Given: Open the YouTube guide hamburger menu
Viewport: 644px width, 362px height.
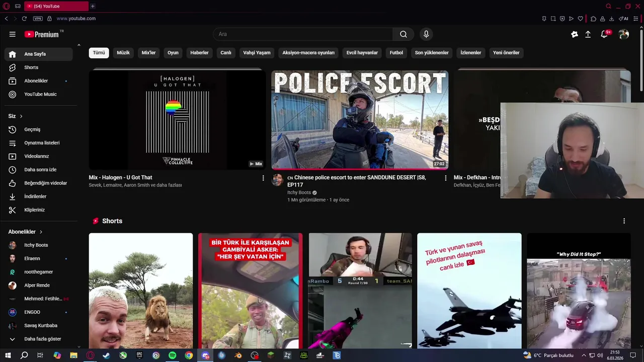Looking at the screenshot, I should 13,34.
